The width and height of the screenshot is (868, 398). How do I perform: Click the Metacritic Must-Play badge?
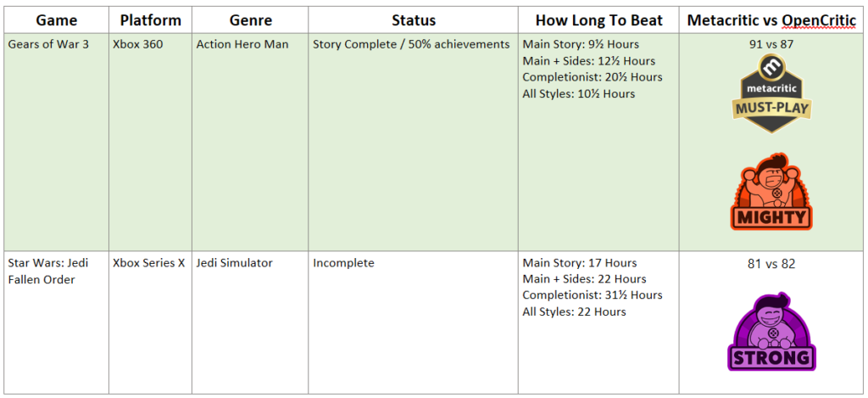pos(771,93)
